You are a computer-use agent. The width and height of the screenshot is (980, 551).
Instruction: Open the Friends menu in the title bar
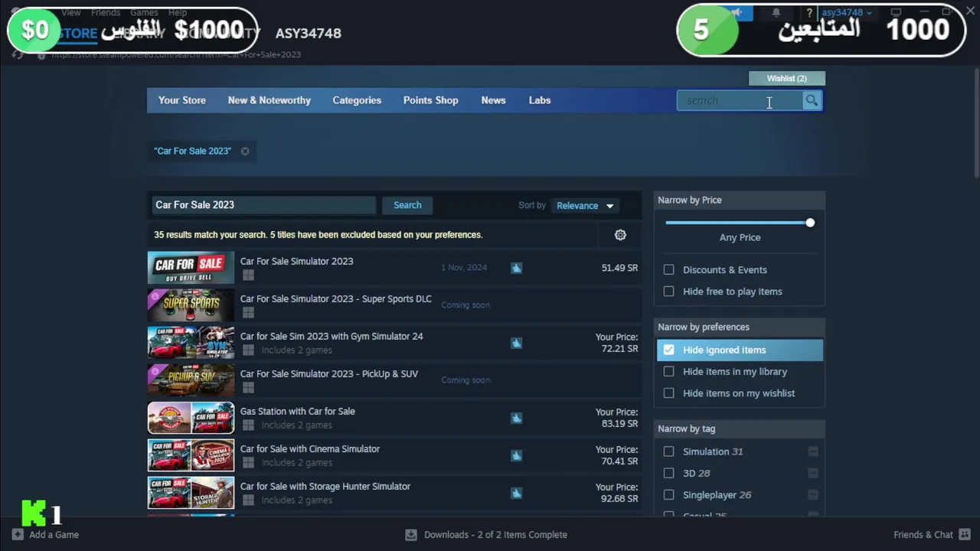tap(106, 12)
